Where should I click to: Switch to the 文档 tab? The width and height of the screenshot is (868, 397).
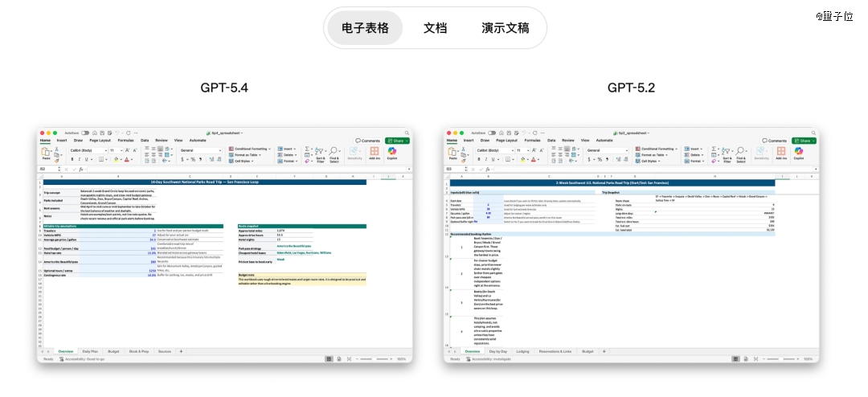click(x=435, y=28)
